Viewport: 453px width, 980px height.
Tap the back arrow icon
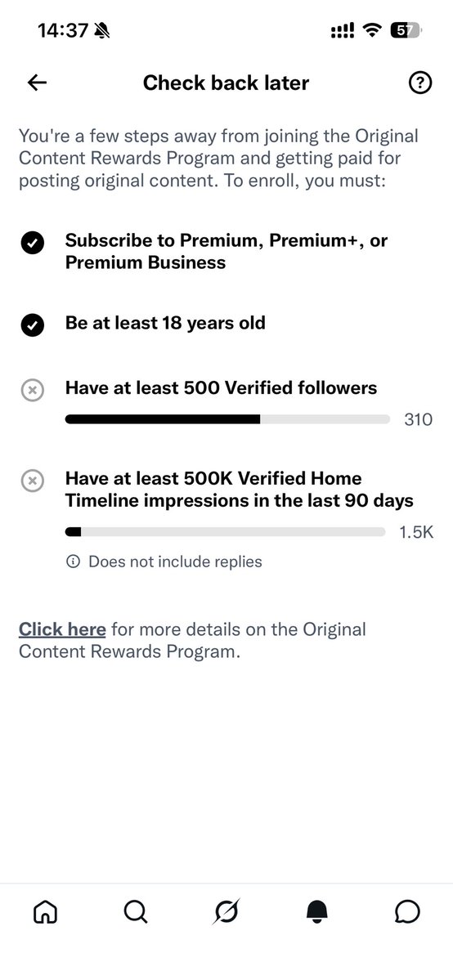(38, 83)
